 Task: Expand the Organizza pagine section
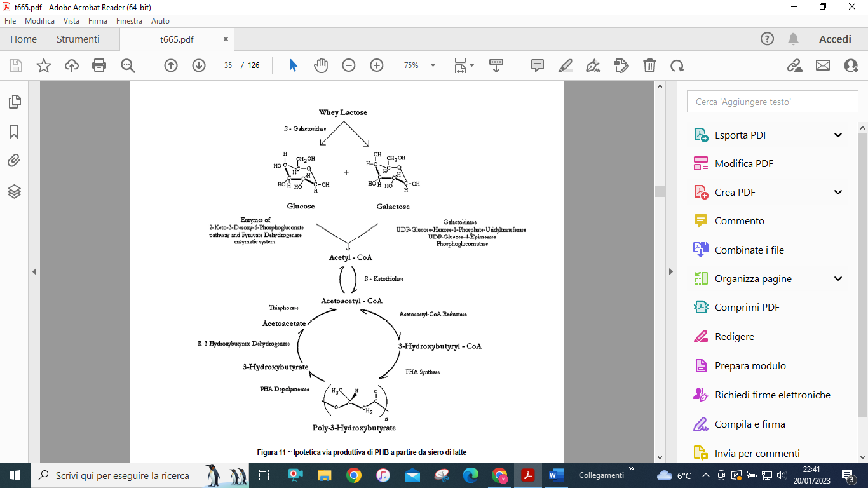[837, 278]
